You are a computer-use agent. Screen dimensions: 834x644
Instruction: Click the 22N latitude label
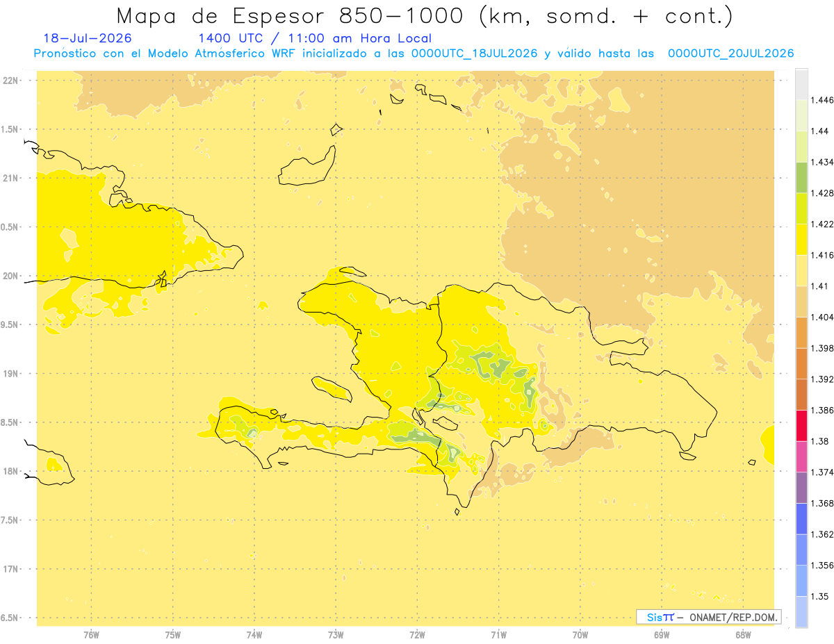click(12, 80)
